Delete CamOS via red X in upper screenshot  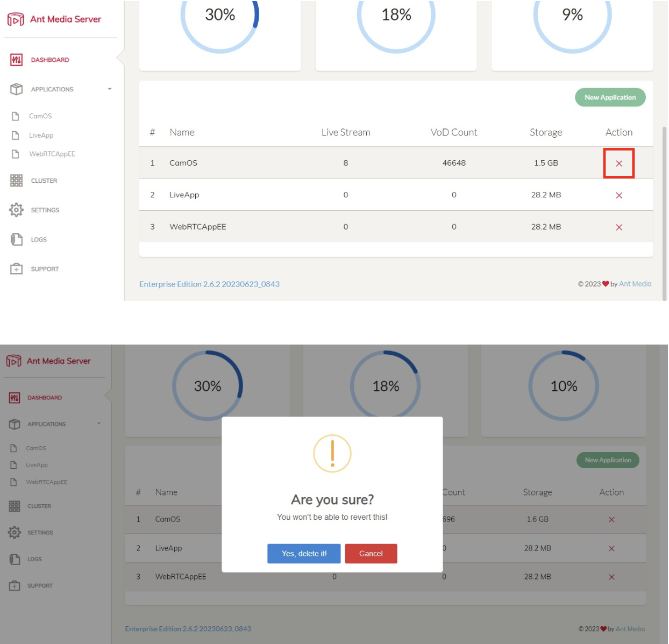pyautogui.click(x=619, y=163)
